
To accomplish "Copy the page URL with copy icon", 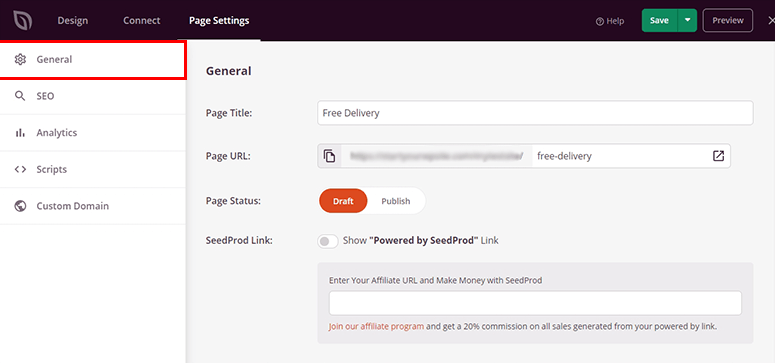I will click(x=330, y=156).
